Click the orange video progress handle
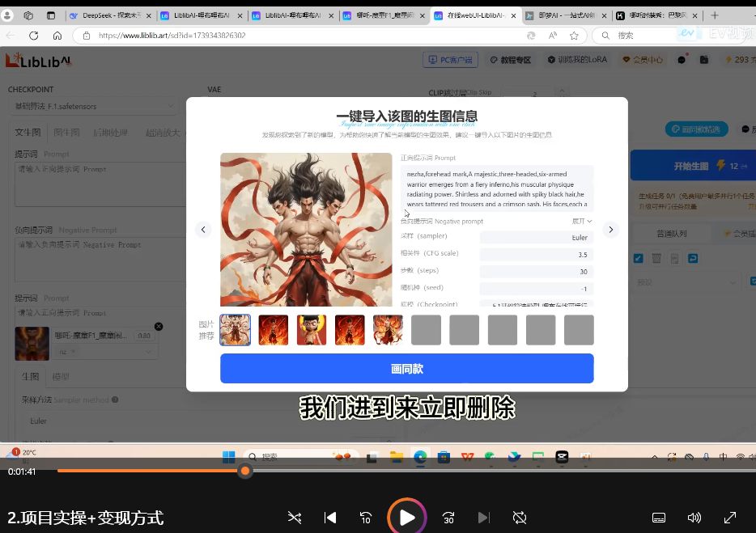Screen dimensions: 756x533 point(245,471)
